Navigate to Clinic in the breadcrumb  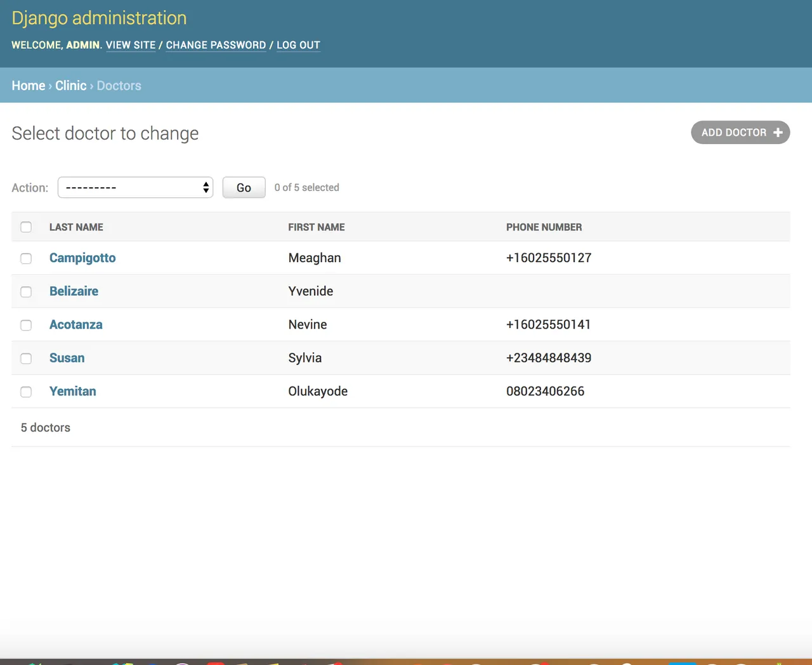(x=70, y=86)
